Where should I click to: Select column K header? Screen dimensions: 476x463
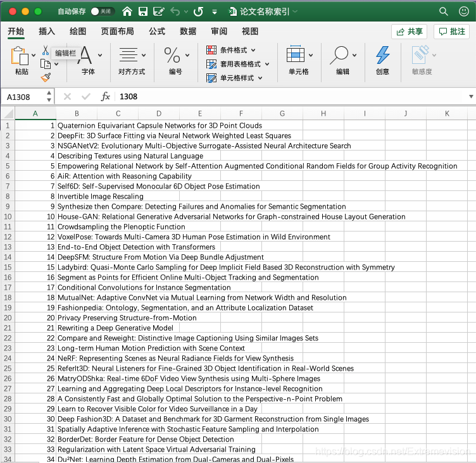[x=447, y=113]
